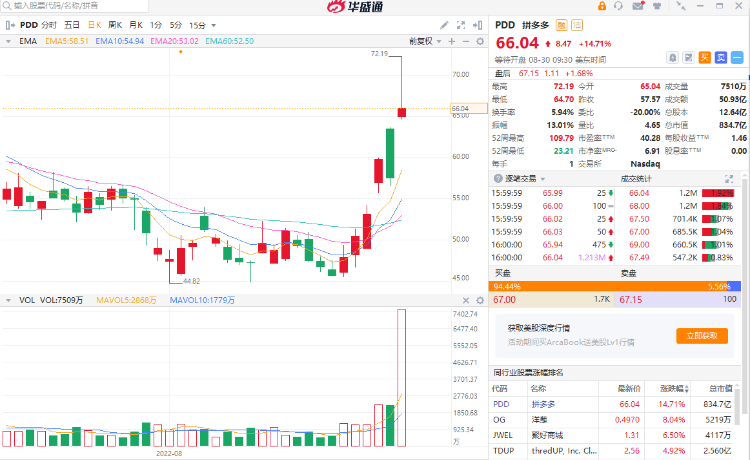
Task: Select the 周K weekly candlestick tab
Action: pos(115,25)
